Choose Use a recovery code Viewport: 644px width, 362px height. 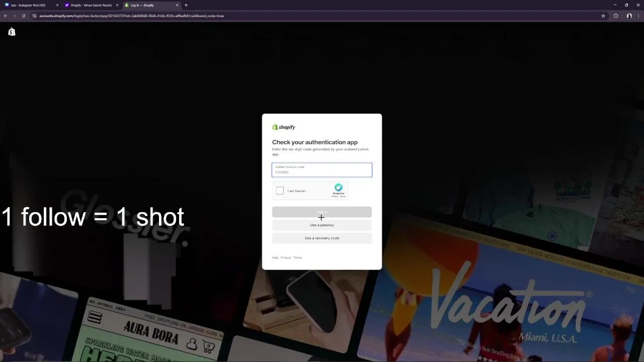click(x=322, y=238)
